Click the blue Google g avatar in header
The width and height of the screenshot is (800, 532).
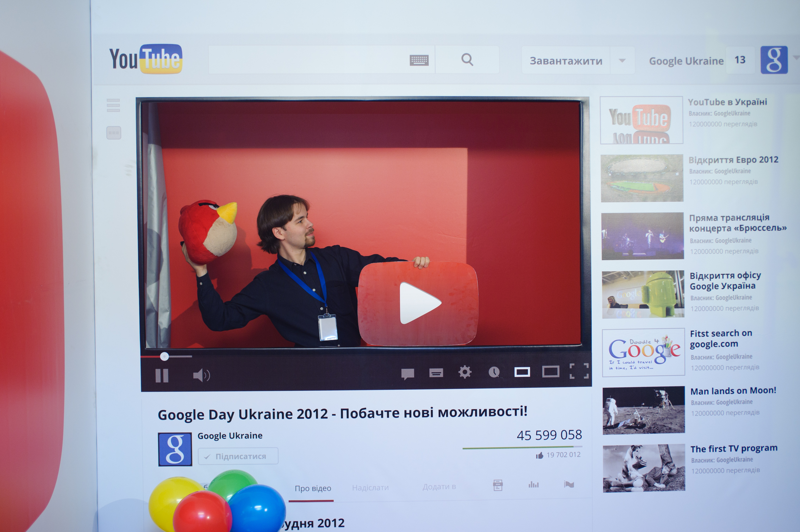click(774, 60)
